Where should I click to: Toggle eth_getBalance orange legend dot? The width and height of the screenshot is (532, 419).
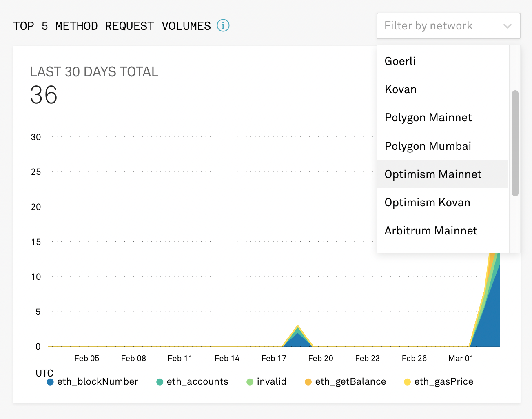[308, 382]
